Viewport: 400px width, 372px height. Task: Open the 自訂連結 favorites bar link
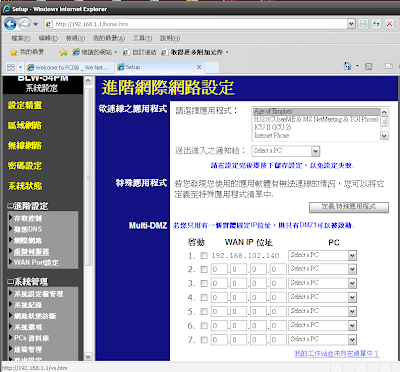(140, 52)
